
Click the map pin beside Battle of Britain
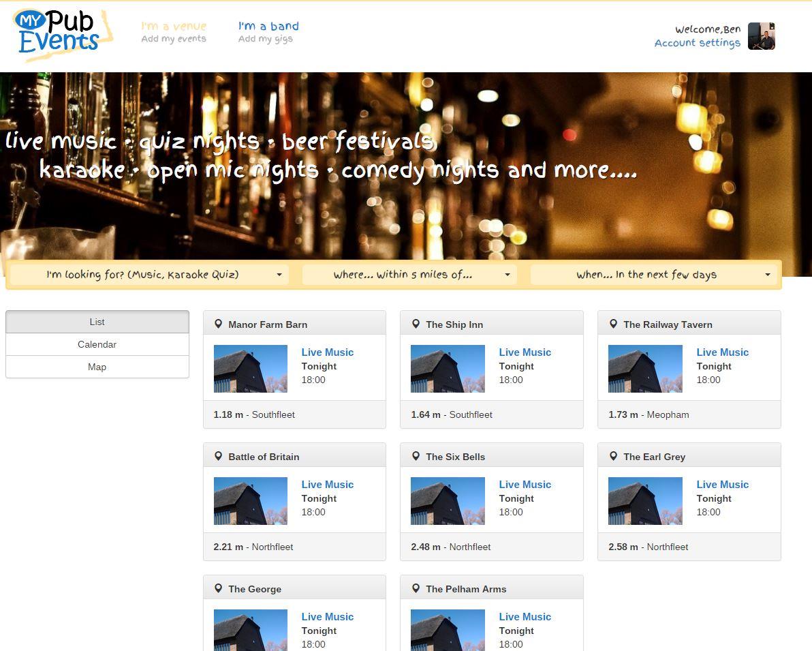click(x=219, y=456)
